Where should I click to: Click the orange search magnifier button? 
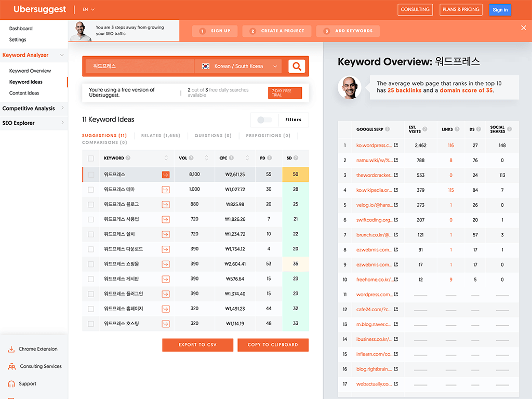click(x=297, y=66)
